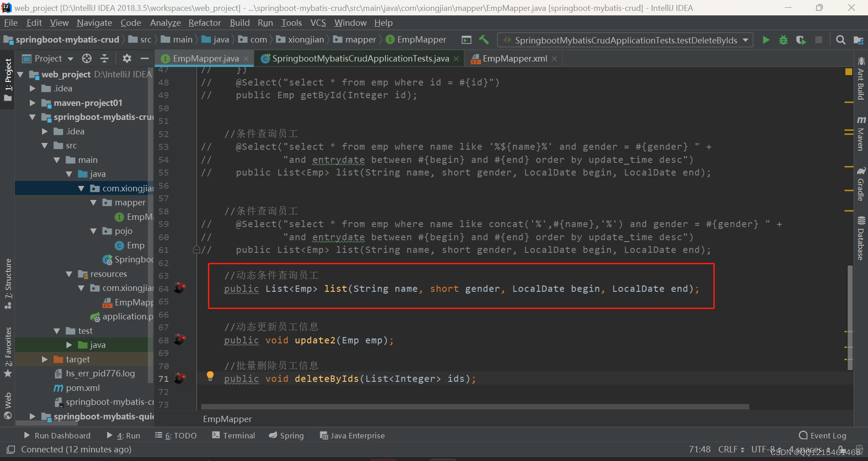Open Web tool window
The image size is (868, 461).
(x=8, y=406)
